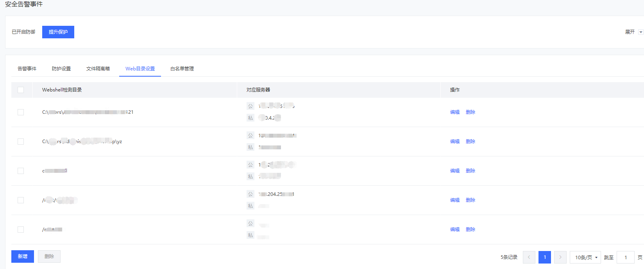The height and width of the screenshot is (269, 644).
Task: Select checkbox for the path ending p\yz
Action: (x=21, y=142)
